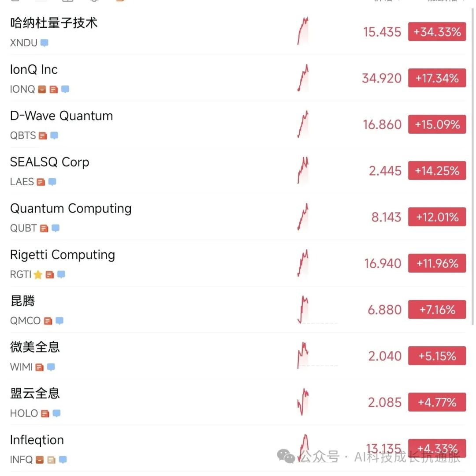
Task: Click the SEALSQ Corp mini price chart
Action: click(302, 171)
